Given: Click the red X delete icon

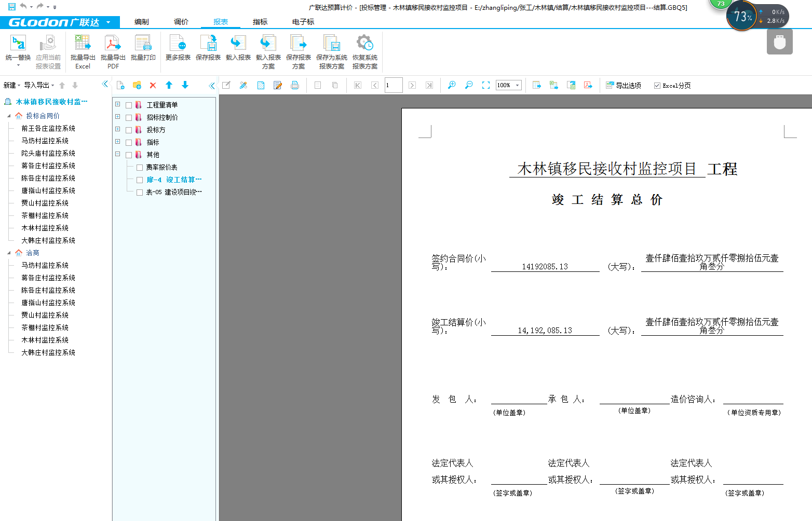Looking at the screenshot, I should coord(153,85).
